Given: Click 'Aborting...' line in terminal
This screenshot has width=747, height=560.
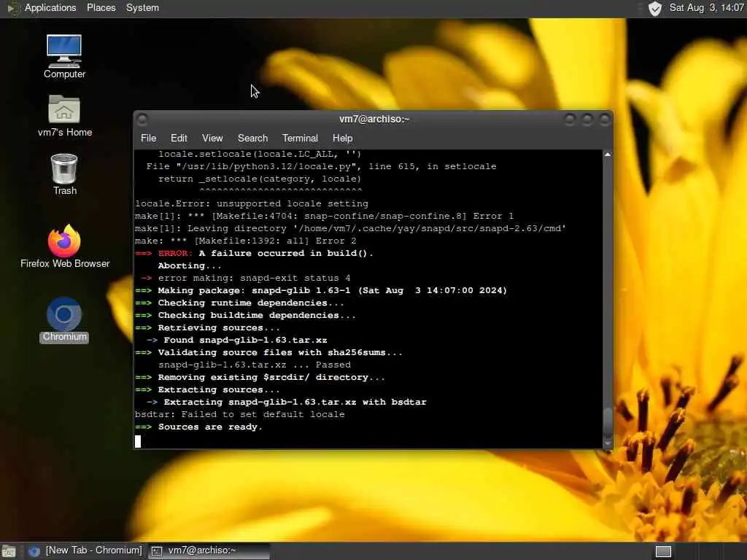Looking at the screenshot, I should [190, 265].
